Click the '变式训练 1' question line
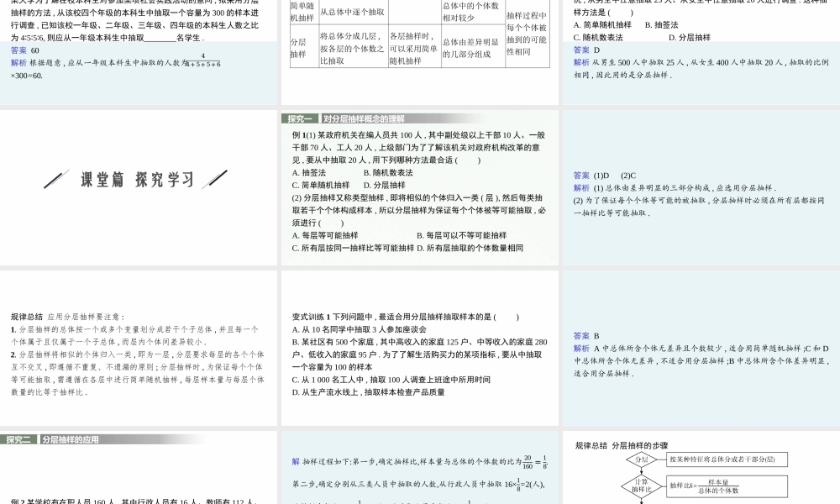 coord(406,317)
